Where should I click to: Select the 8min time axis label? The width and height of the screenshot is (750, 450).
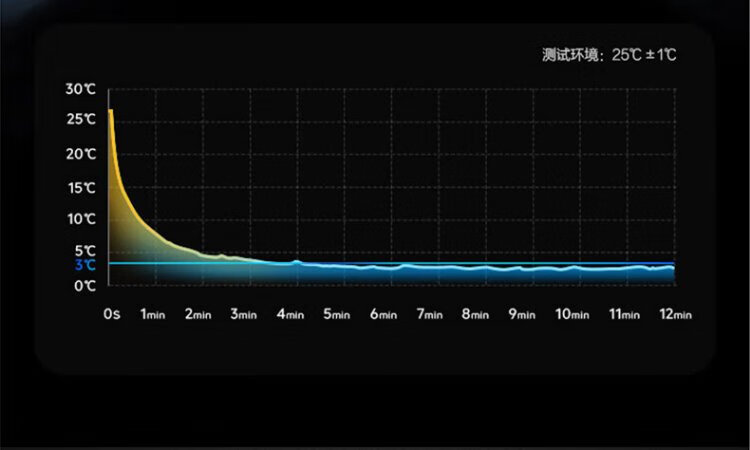[x=475, y=314]
